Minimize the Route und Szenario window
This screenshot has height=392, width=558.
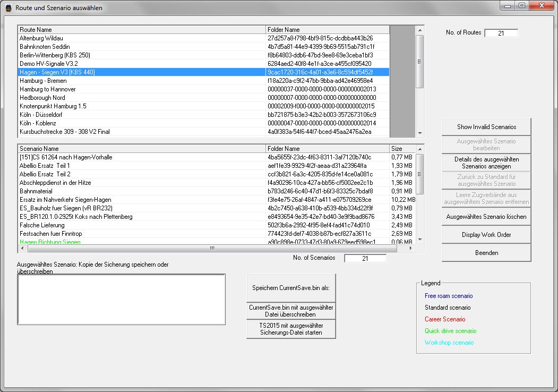(508, 6)
